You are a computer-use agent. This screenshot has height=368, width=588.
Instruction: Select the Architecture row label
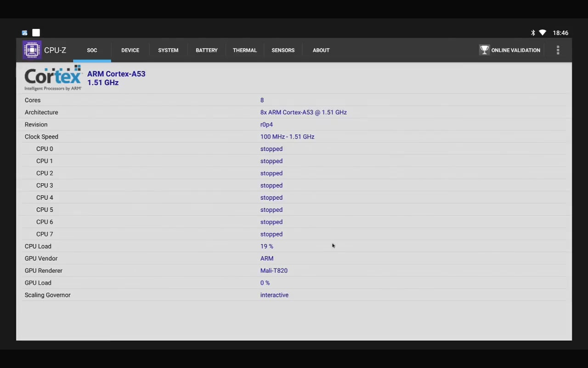[41, 112]
